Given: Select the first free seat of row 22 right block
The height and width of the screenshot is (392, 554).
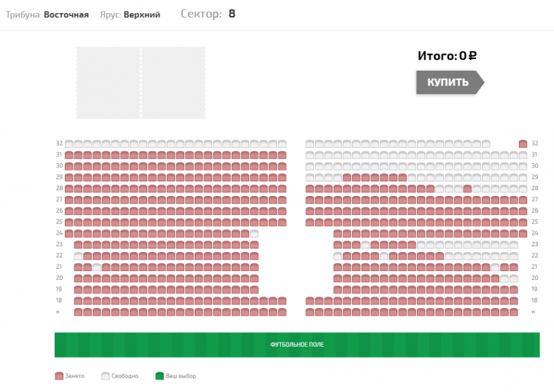Looking at the screenshot, I should click(338, 256).
